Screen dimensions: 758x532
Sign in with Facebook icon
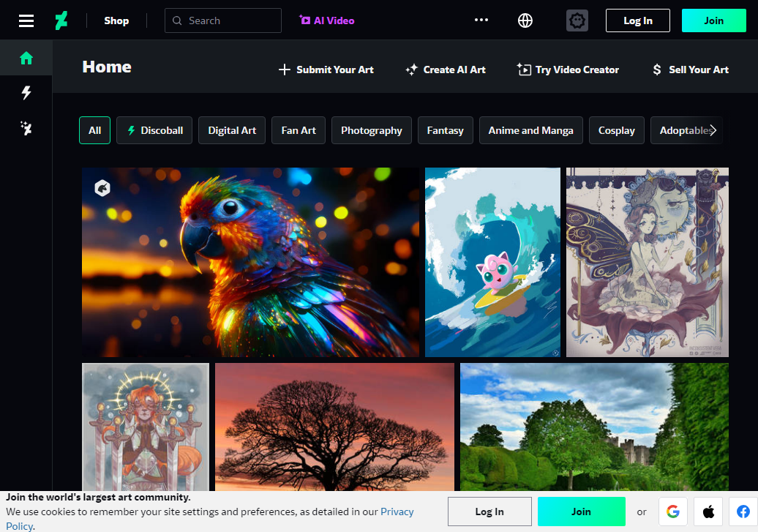[x=743, y=512]
